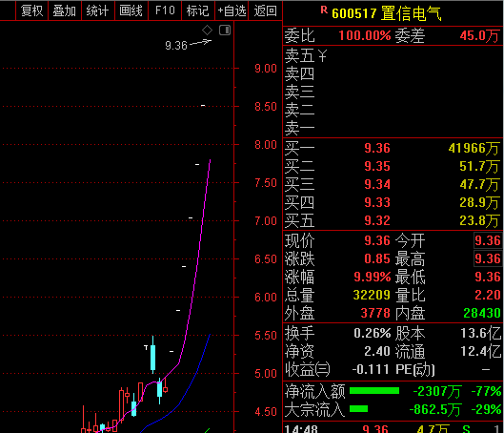Image resolution: width=504 pixels, height=433 pixels.
Task: Click the 最高 boxed 9.36 value
Action: pos(488,258)
